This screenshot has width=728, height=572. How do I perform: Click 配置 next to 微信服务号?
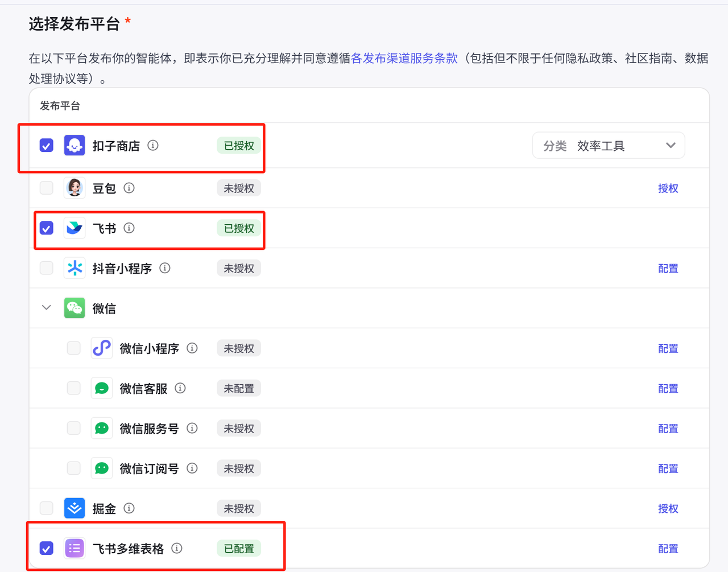coord(668,429)
